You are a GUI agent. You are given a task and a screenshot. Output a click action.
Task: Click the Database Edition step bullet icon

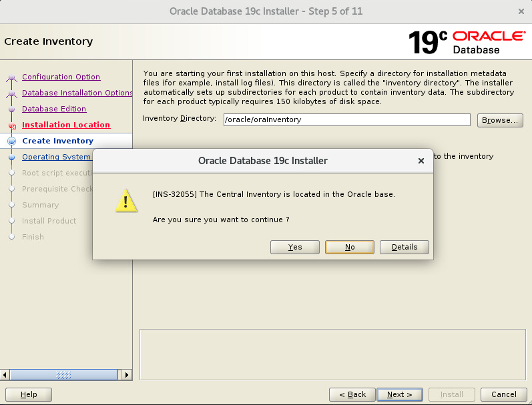click(12, 109)
